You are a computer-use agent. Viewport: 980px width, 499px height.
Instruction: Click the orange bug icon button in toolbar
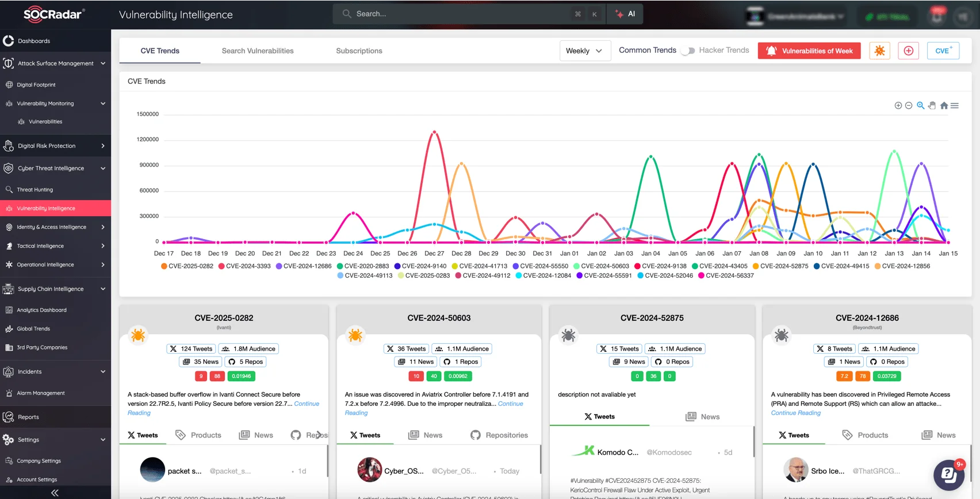(x=879, y=51)
